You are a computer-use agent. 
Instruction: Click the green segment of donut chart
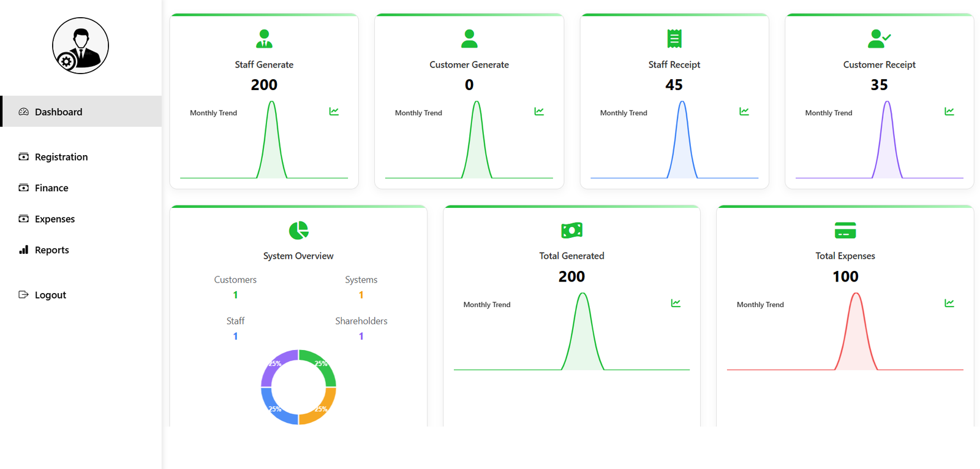tap(322, 365)
